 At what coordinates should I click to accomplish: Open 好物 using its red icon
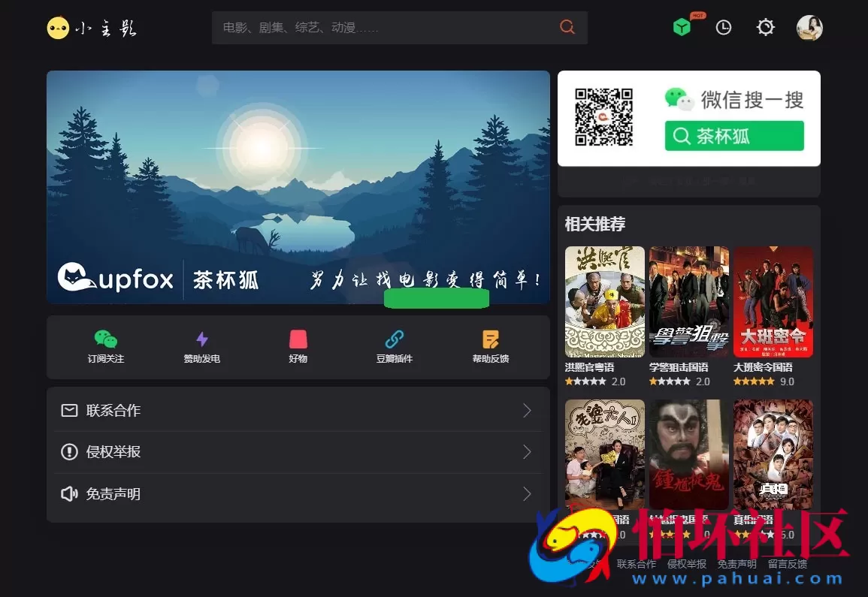[x=298, y=339]
